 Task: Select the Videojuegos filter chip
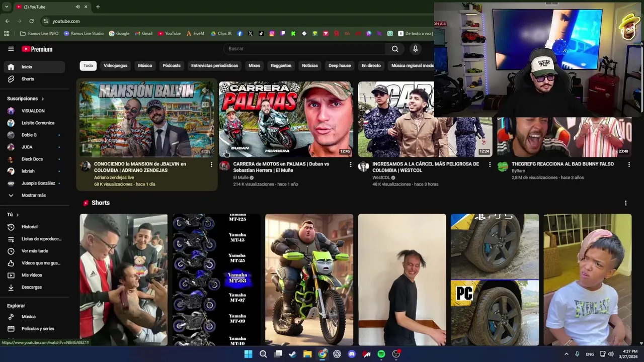click(x=115, y=66)
